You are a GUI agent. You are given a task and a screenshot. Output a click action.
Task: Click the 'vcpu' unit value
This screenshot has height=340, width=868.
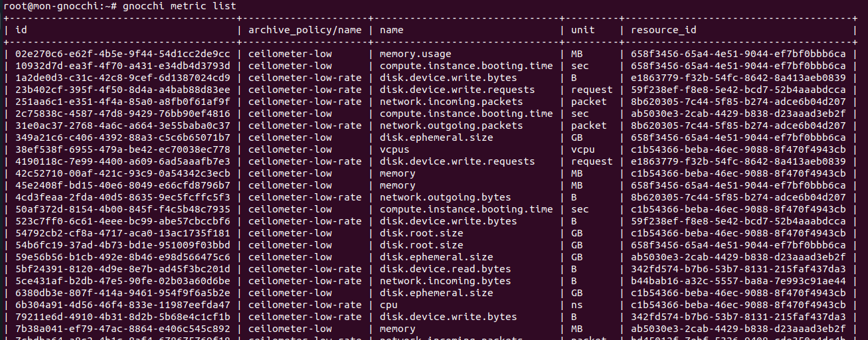pos(582,149)
